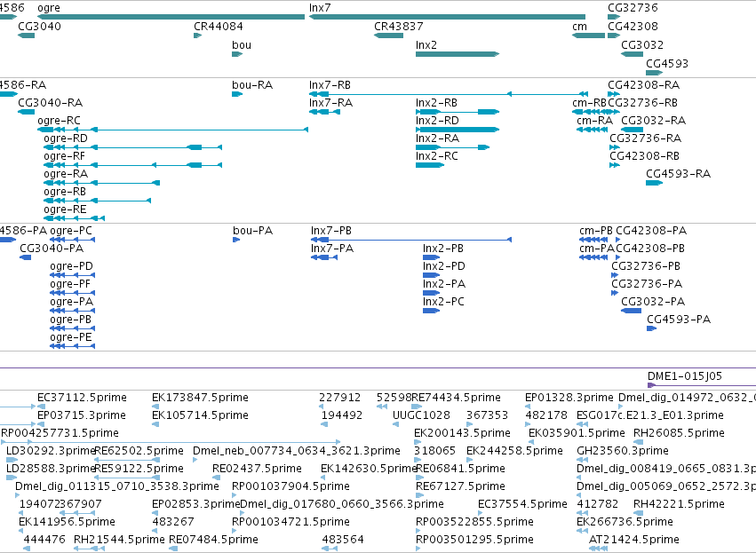Click the EP01328.3prime feature label
The image size is (756, 553).
pos(569,398)
